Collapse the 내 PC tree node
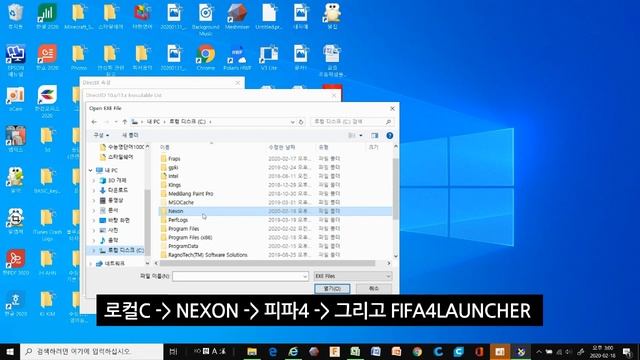This screenshot has height=360, width=640. [91, 170]
